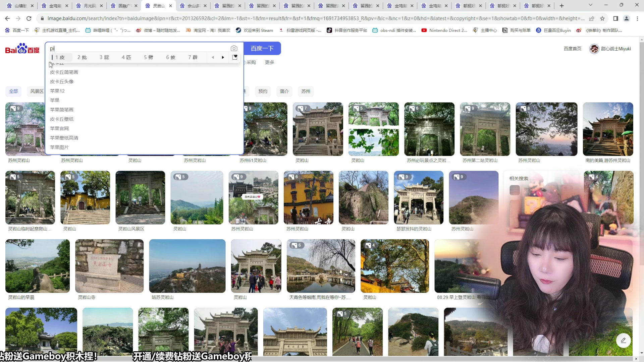
Task: Choose candidate 2 批 in the IME bar
Action: click(x=82, y=57)
